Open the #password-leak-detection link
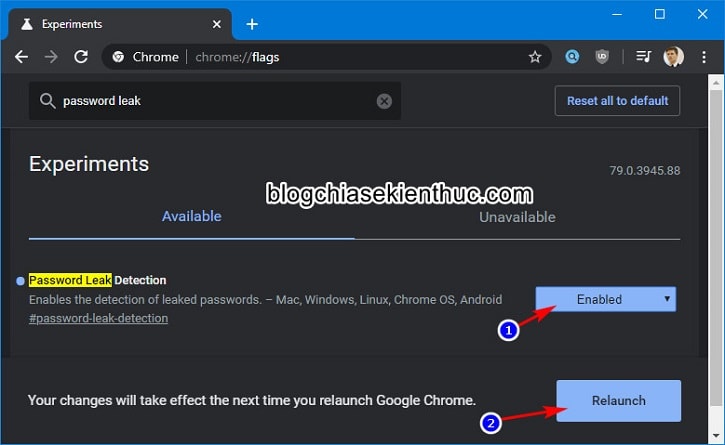The width and height of the screenshot is (725, 445). [x=98, y=318]
